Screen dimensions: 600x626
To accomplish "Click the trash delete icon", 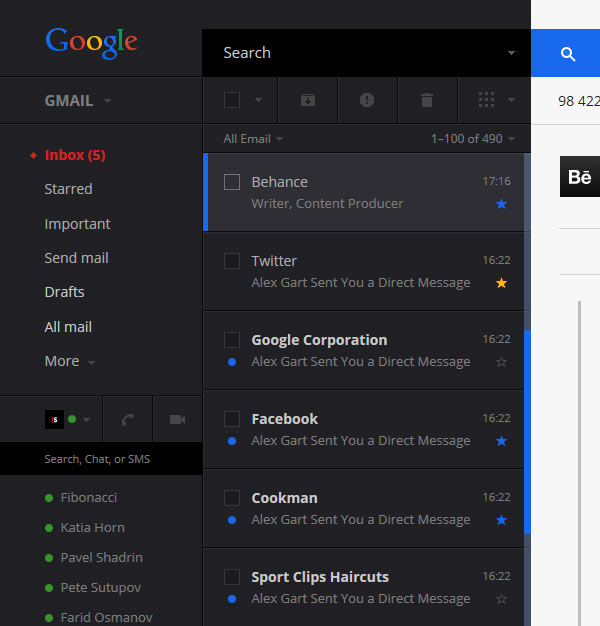I will coord(427,100).
